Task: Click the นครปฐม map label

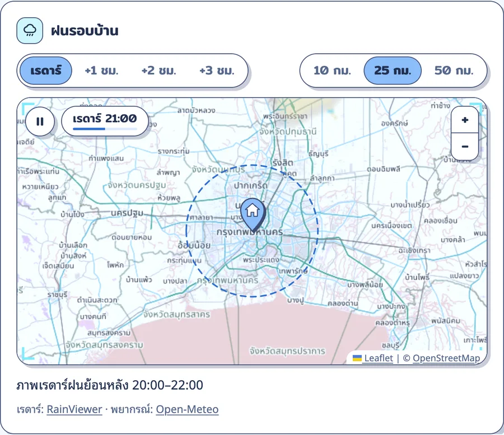Action: (127, 213)
